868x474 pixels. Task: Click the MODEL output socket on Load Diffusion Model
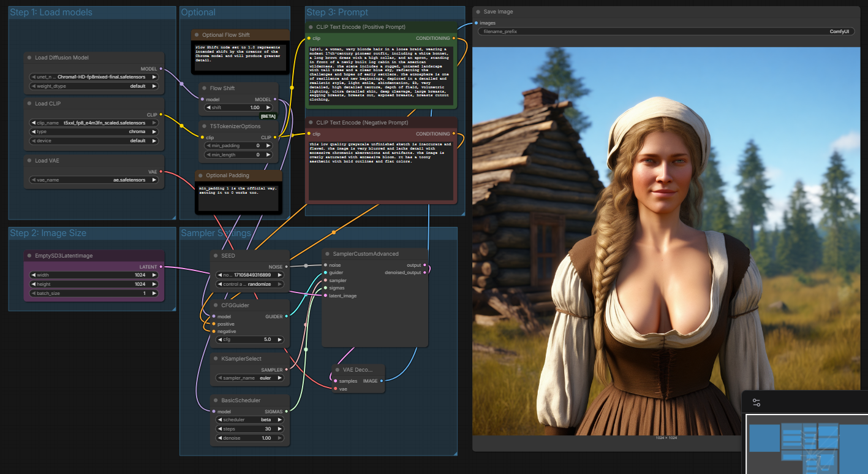[x=160, y=69]
